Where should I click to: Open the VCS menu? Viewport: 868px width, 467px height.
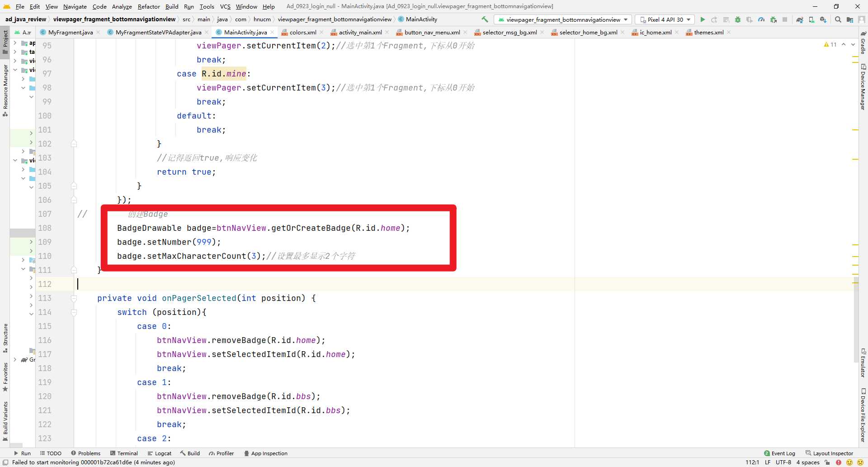tap(225, 6)
